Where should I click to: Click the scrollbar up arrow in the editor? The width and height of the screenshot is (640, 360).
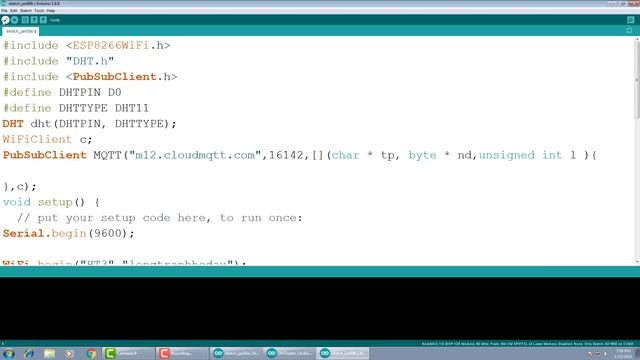click(x=637, y=39)
